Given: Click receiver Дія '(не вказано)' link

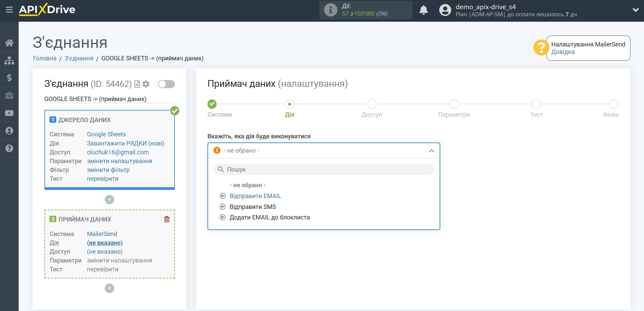Looking at the screenshot, I should [105, 243].
